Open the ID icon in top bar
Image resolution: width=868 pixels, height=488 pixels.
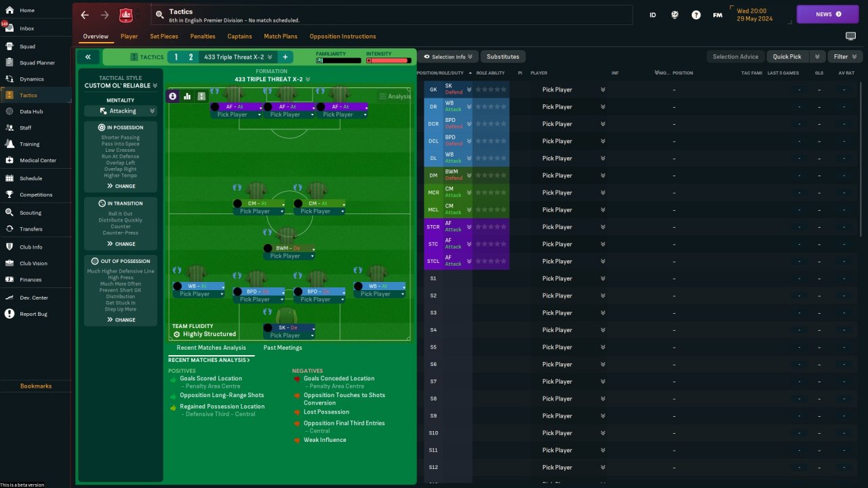652,15
